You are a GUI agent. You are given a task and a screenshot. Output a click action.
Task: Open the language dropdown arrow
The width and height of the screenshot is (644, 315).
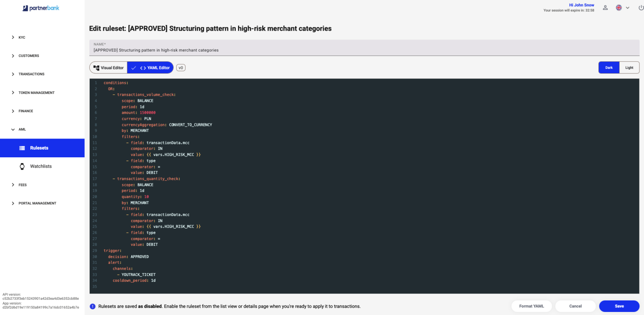pyautogui.click(x=628, y=8)
